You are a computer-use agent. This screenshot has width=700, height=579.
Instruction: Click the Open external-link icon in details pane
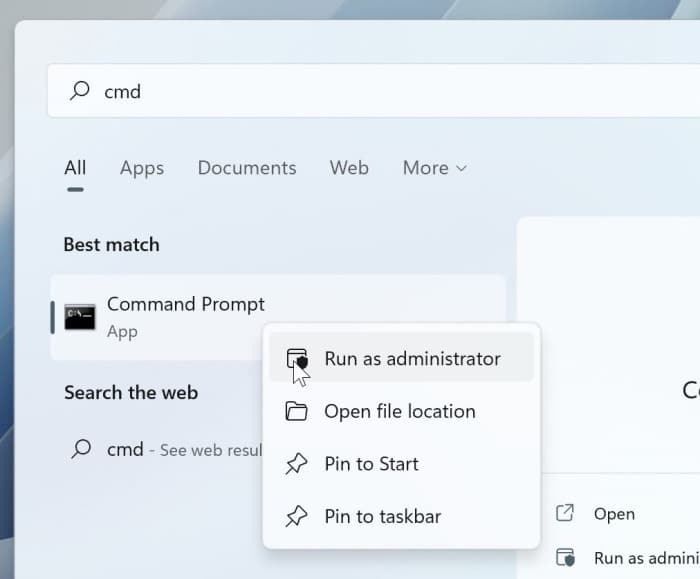[565, 513]
